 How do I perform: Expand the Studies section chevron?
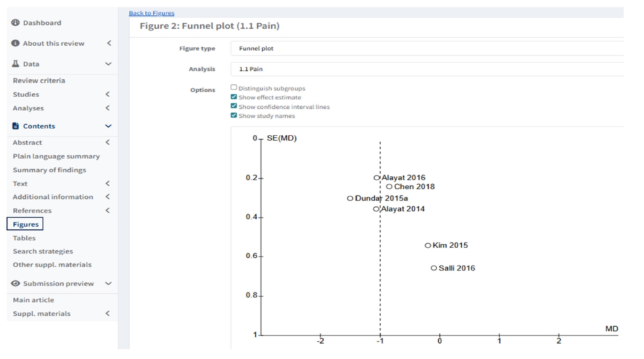tap(108, 94)
